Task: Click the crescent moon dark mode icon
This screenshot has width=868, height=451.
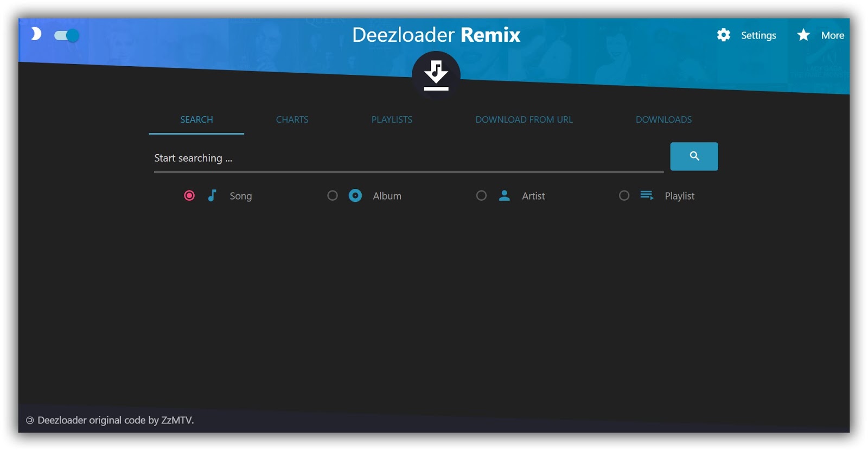Action: point(36,34)
